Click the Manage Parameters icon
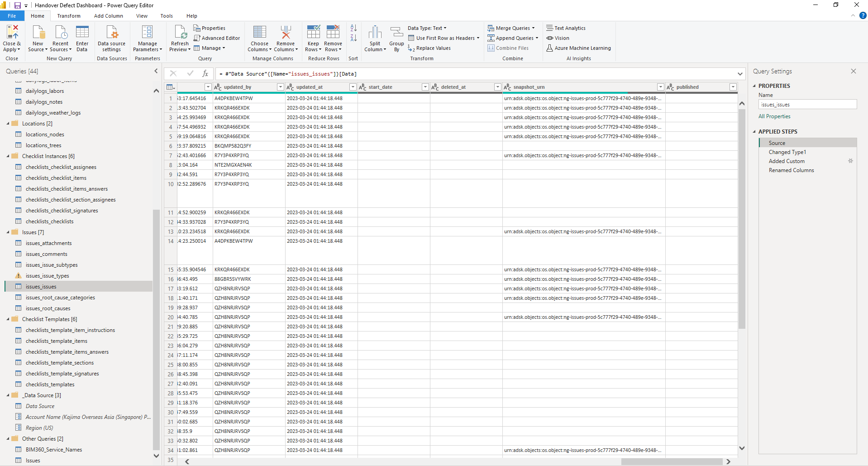The height and width of the screenshot is (466, 868). [x=147, y=33]
